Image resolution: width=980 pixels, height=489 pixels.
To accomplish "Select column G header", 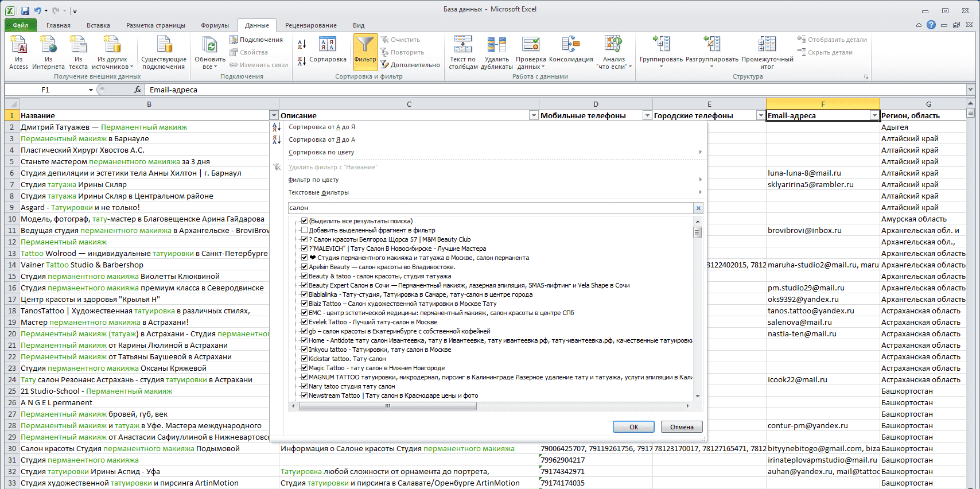I will pyautogui.click(x=928, y=104).
